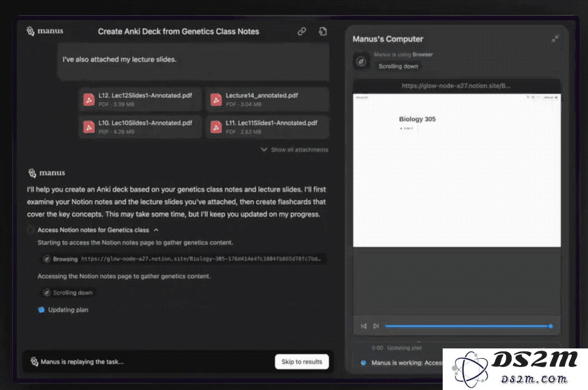Screen dimensions: 588x390
Task: Minimize the Manus's Computer panel
Action: [x=555, y=39]
